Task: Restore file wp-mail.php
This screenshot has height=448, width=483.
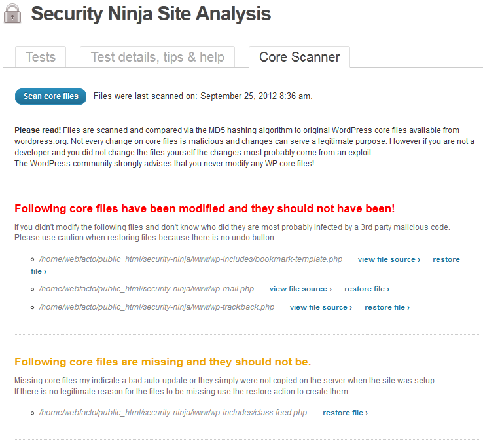Action: [x=367, y=289]
